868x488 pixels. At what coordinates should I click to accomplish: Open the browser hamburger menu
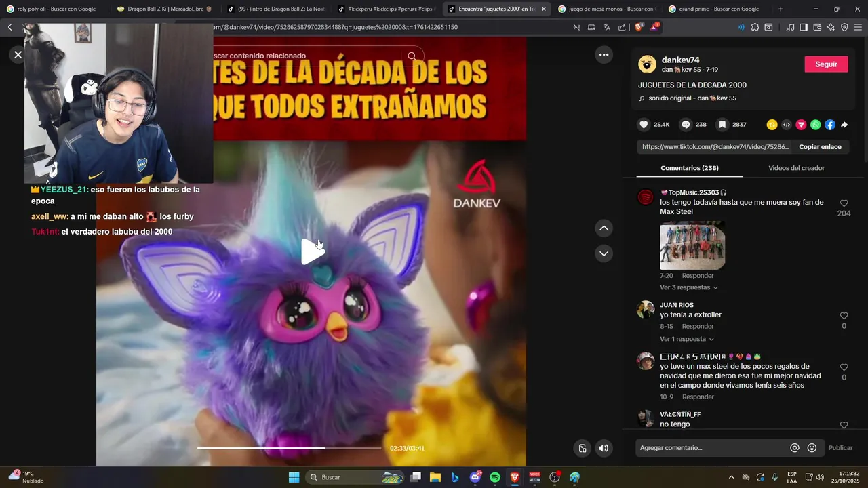pos(859,27)
